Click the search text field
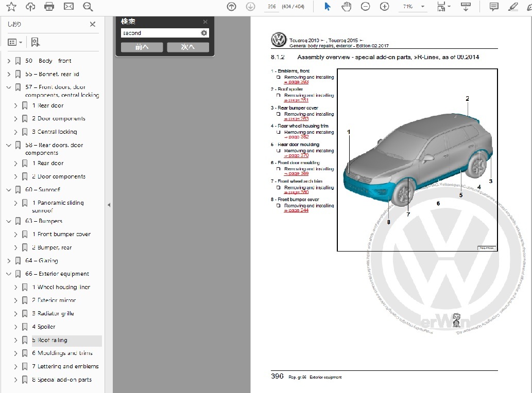 coord(161,33)
